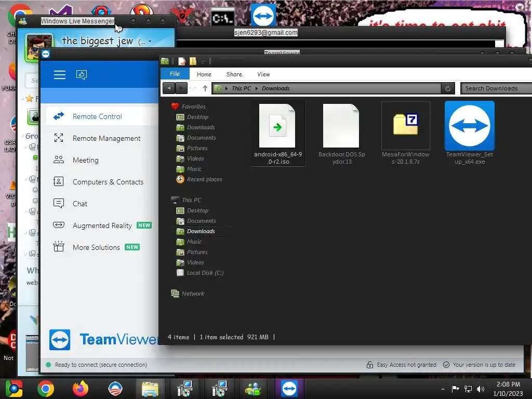Select the Favorites heading
The height and width of the screenshot is (399, 532).
pyautogui.click(x=193, y=107)
